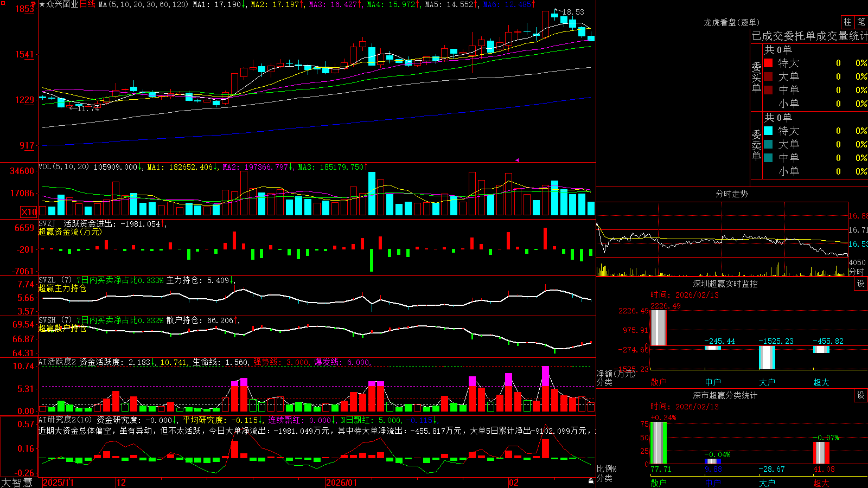
Task: Select the teal 大单 sell-order swatch
Action: point(768,144)
